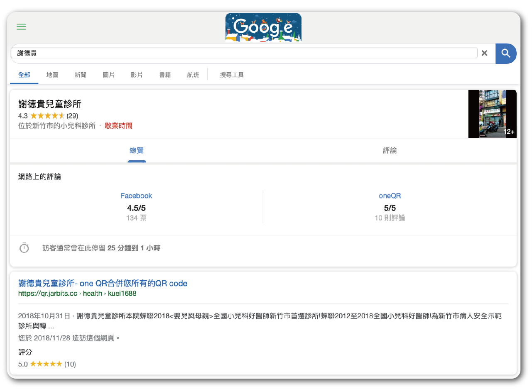Open the Facebook reviews link
Viewport: 532px width, 392px height.
click(137, 196)
